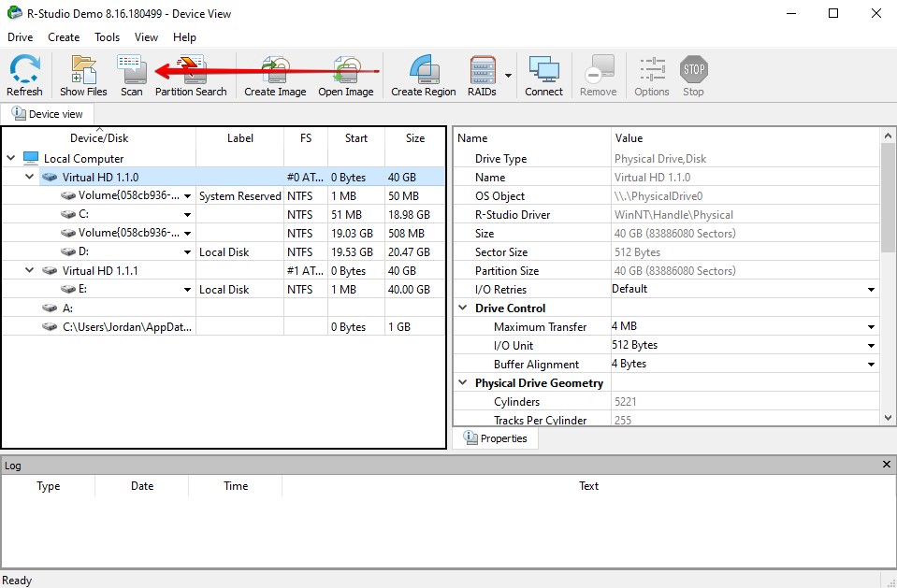
Task: Switch to the Device view tab
Action: click(48, 114)
